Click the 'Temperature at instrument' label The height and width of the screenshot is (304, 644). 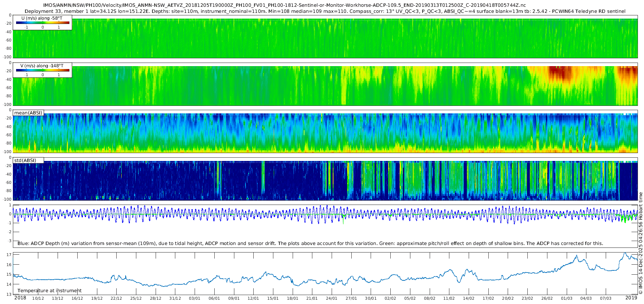pos(49,291)
